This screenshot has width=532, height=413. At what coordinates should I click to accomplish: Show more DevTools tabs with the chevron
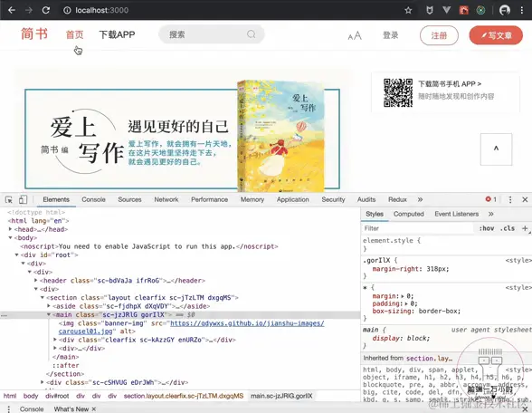[x=420, y=199]
